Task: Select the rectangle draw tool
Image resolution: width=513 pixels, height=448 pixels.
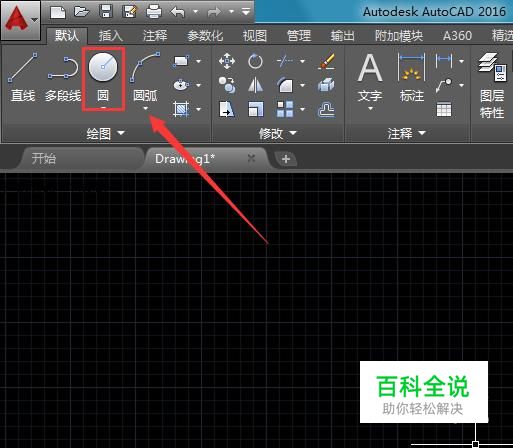Action: tap(181, 61)
